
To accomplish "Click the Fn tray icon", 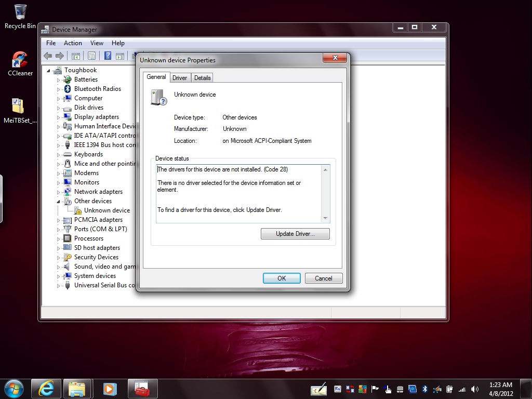I will click(337, 389).
